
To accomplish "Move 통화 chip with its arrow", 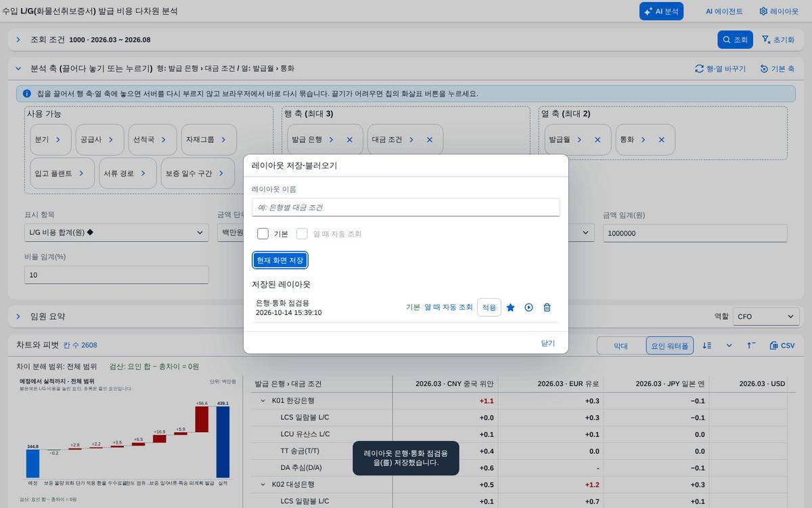I will [644, 140].
